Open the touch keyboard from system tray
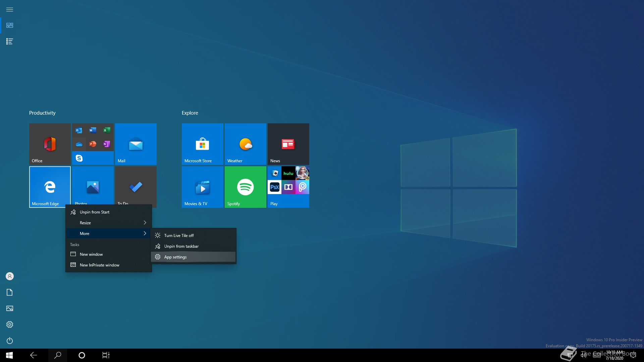Screen dimensions: 644x362 597,355
